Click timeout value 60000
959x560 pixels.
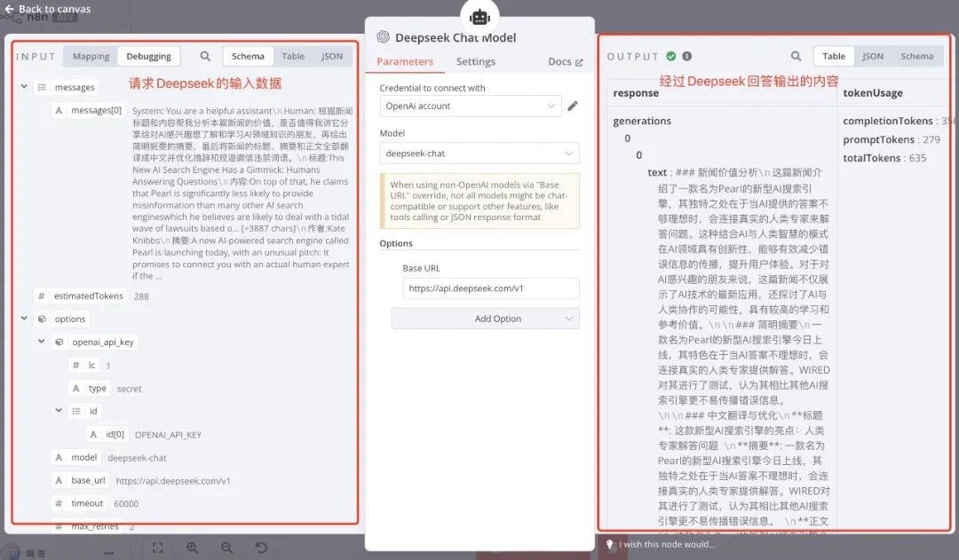pyautogui.click(x=126, y=504)
